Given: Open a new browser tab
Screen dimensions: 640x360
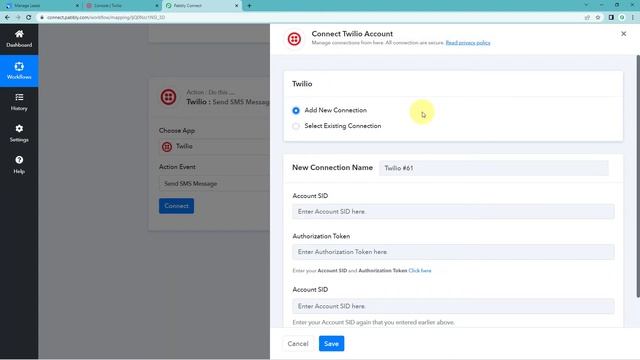Looking at the screenshot, I should coord(249,6).
